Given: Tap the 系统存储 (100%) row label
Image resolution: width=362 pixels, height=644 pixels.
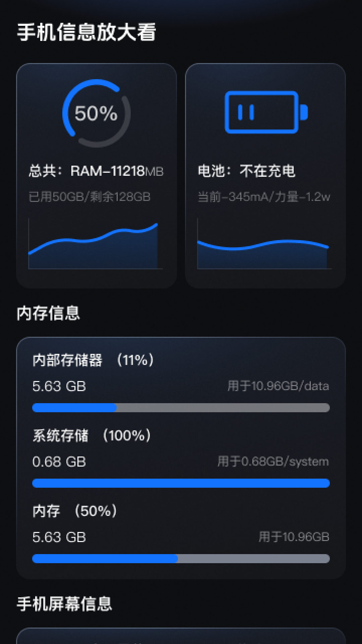Looking at the screenshot, I should point(92,436).
